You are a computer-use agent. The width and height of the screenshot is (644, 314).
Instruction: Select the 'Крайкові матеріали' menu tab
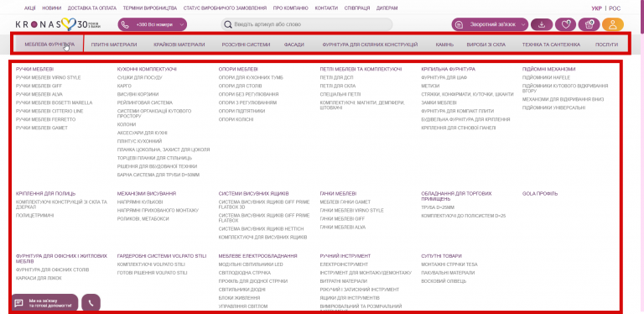[179, 44]
